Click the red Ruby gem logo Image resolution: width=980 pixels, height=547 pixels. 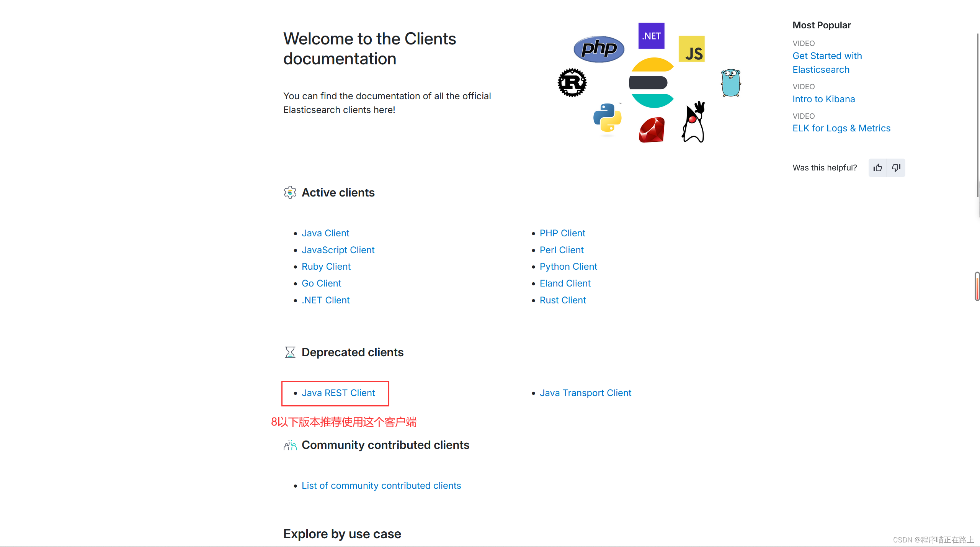[652, 130]
